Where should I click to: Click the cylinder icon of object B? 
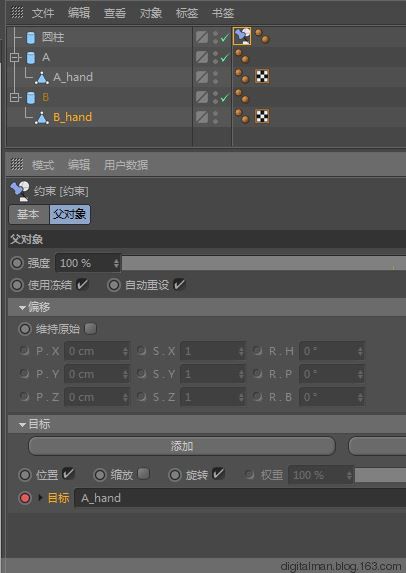[x=31, y=97]
